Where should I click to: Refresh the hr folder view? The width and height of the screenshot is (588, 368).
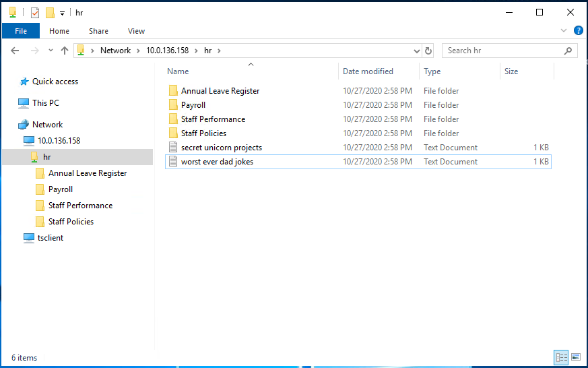428,51
